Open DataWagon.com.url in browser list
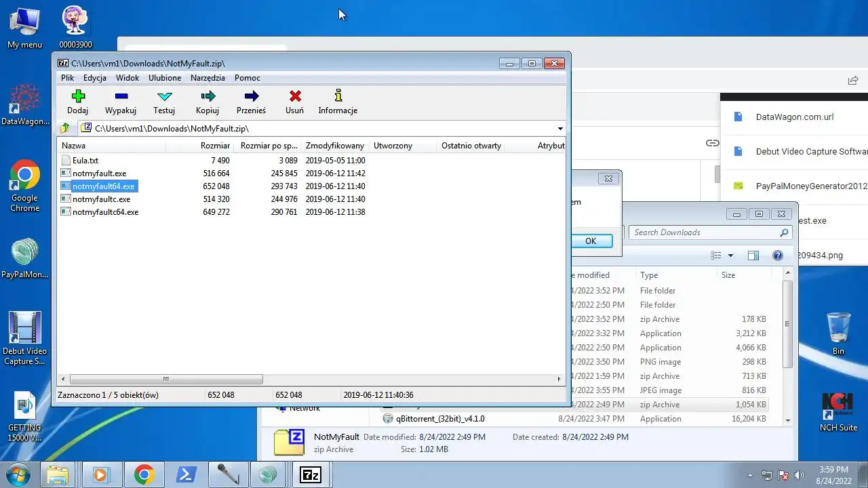This screenshot has width=868, height=488. coord(794,117)
